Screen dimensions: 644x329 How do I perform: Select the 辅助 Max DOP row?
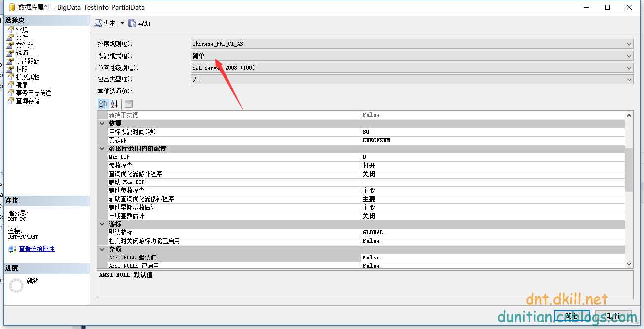(366, 182)
